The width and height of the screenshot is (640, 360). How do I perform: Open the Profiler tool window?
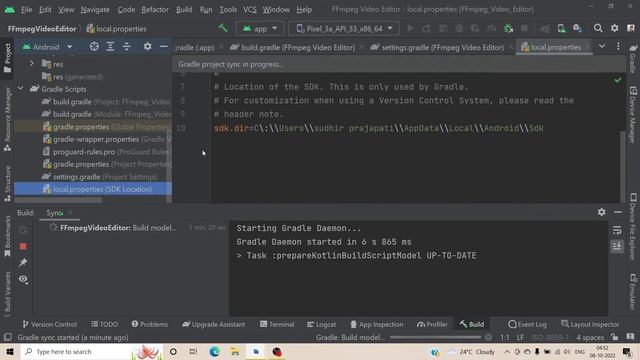click(432, 324)
